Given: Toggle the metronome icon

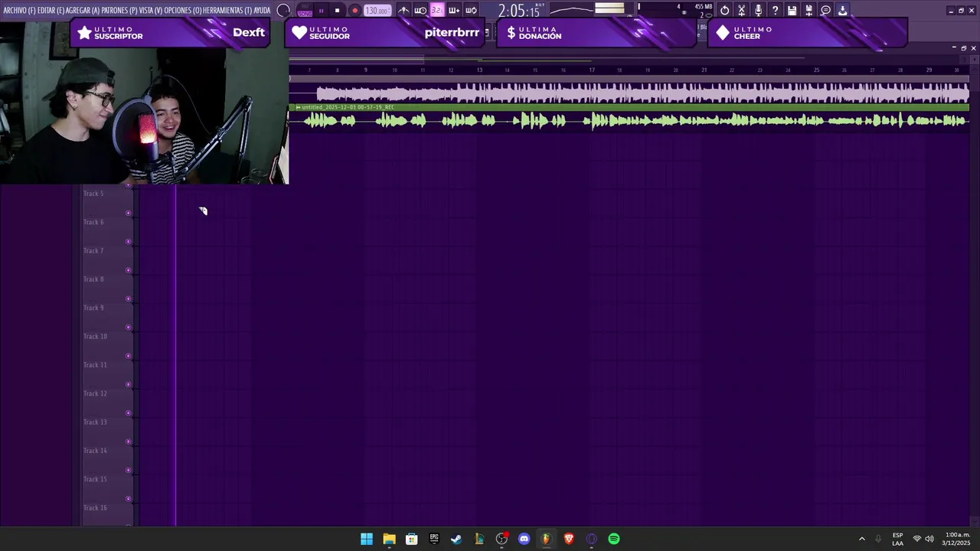Looking at the screenshot, I should [x=403, y=11].
